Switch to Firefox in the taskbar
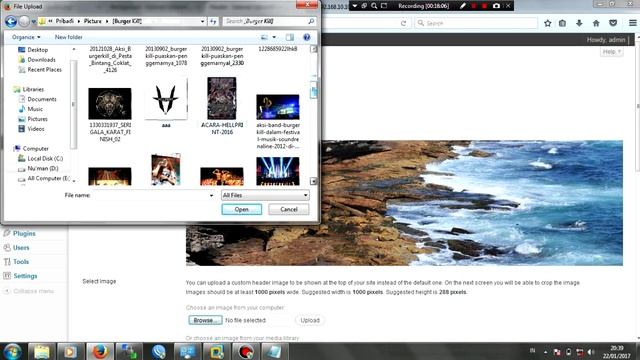Image resolution: width=640 pixels, height=360 pixels. [x=100, y=351]
